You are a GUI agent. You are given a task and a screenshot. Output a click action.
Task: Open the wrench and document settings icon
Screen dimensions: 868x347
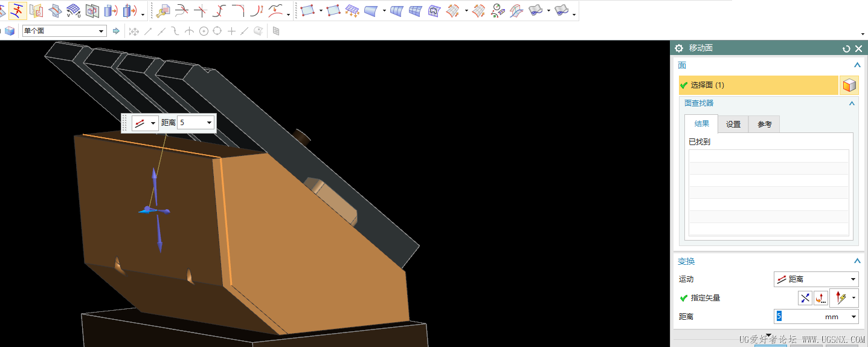(163, 10)
